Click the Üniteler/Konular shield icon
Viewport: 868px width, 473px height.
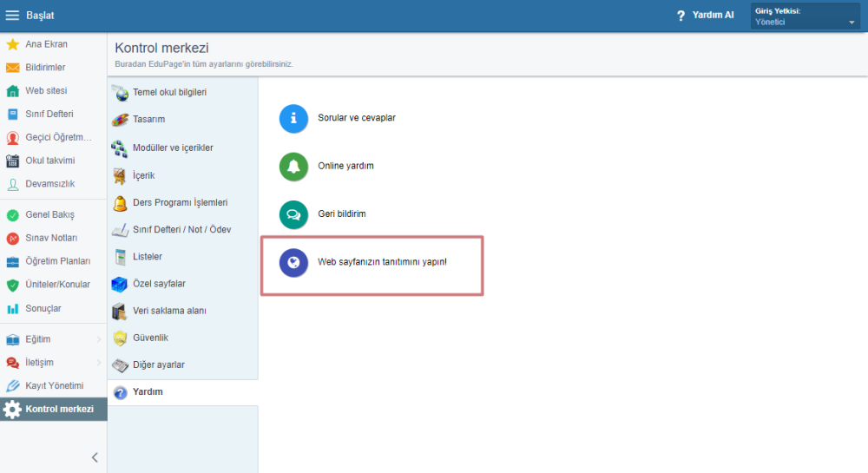[13, 285]
